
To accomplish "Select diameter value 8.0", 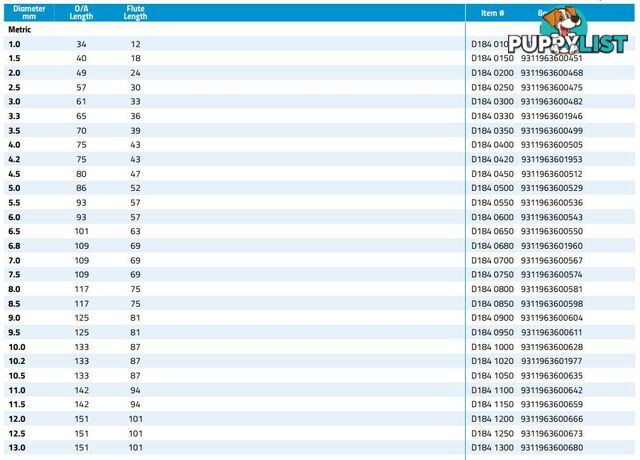I will coord(14,289).
